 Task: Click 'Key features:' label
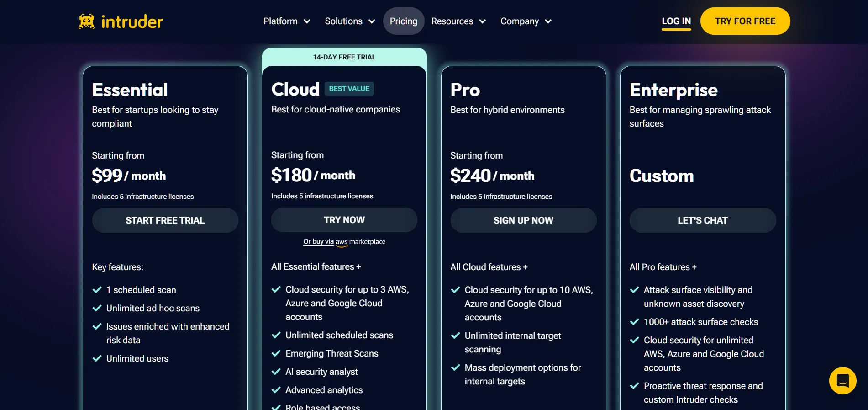click(x=118, y=267)
